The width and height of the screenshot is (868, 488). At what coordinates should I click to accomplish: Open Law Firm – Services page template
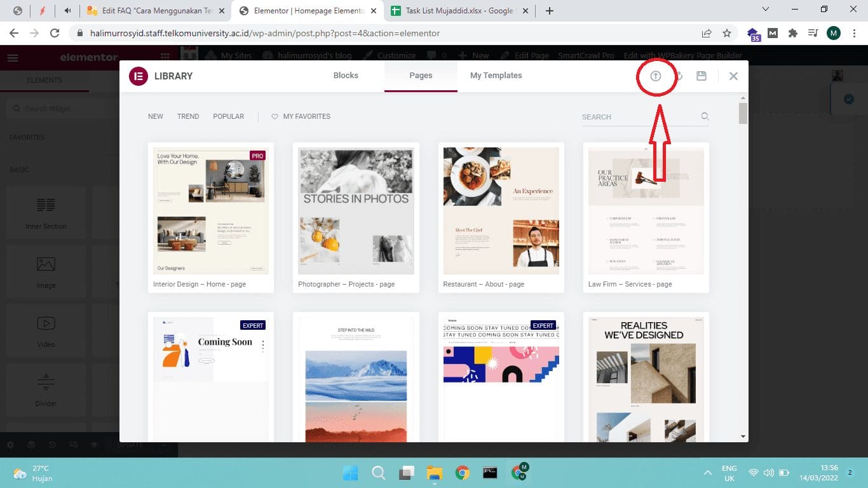click(646, 217)
